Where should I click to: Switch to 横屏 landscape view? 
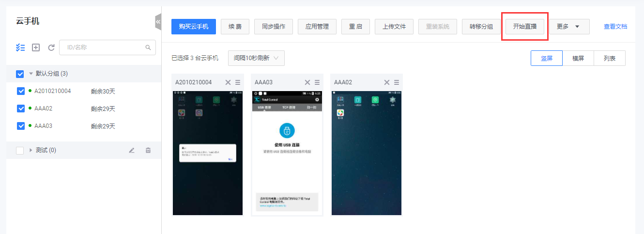578,58
